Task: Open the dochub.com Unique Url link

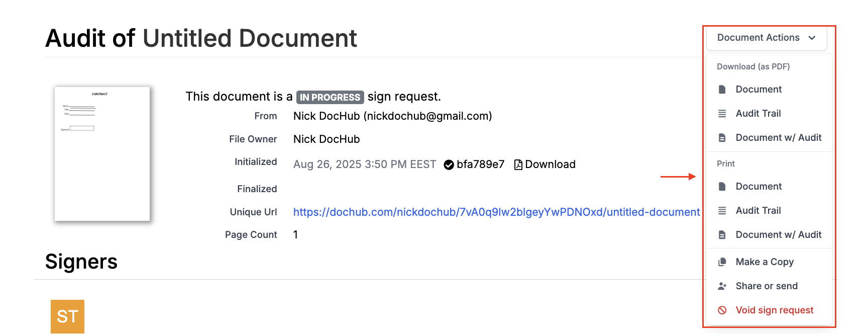Action: (496, 212)
